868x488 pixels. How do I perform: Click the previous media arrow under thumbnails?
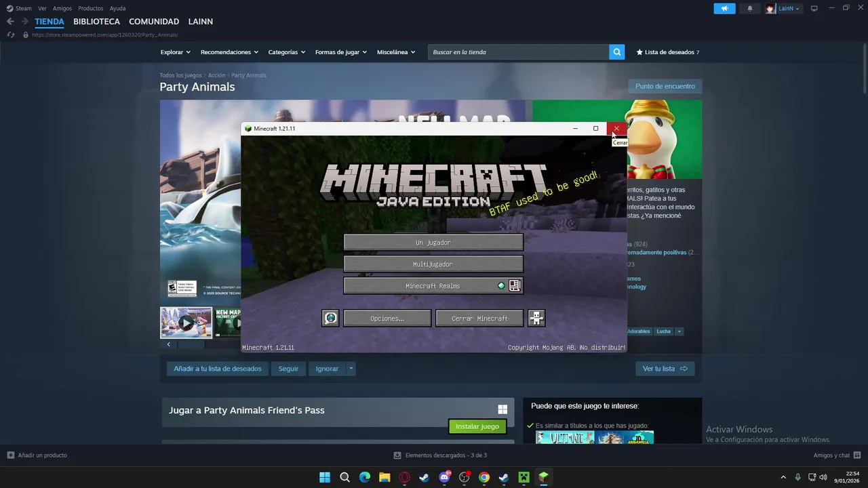[x=169, y=344]
